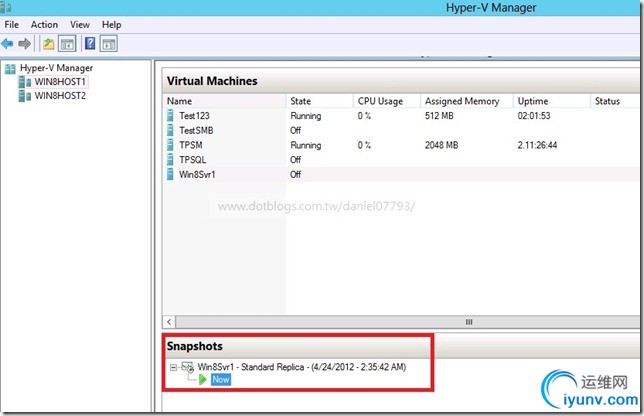Click Running state of TPSM
This screenshot has height=416, width=644.
pyautogui.click(x=306, y=145)
